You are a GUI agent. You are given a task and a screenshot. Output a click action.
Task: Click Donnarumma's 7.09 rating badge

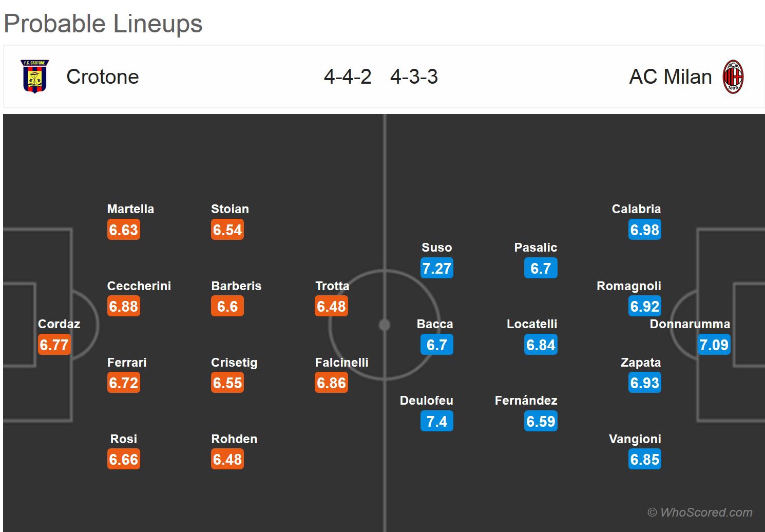[714, 345]
